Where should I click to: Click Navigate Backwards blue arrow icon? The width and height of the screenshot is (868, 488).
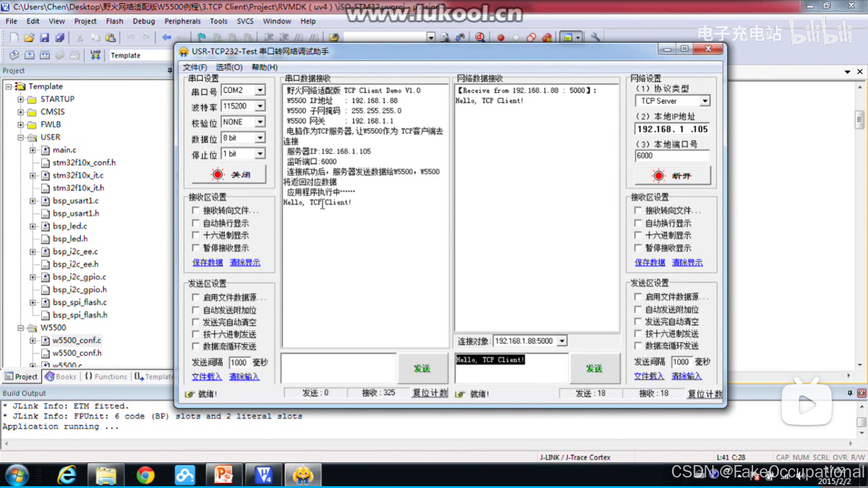click(x=166, y=38)
